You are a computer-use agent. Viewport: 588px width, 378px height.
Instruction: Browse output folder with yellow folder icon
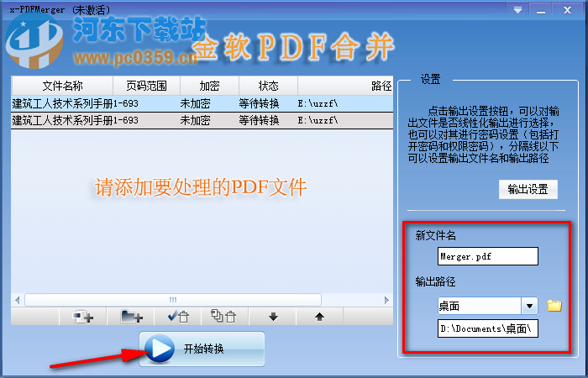click(x=554, y=306)
